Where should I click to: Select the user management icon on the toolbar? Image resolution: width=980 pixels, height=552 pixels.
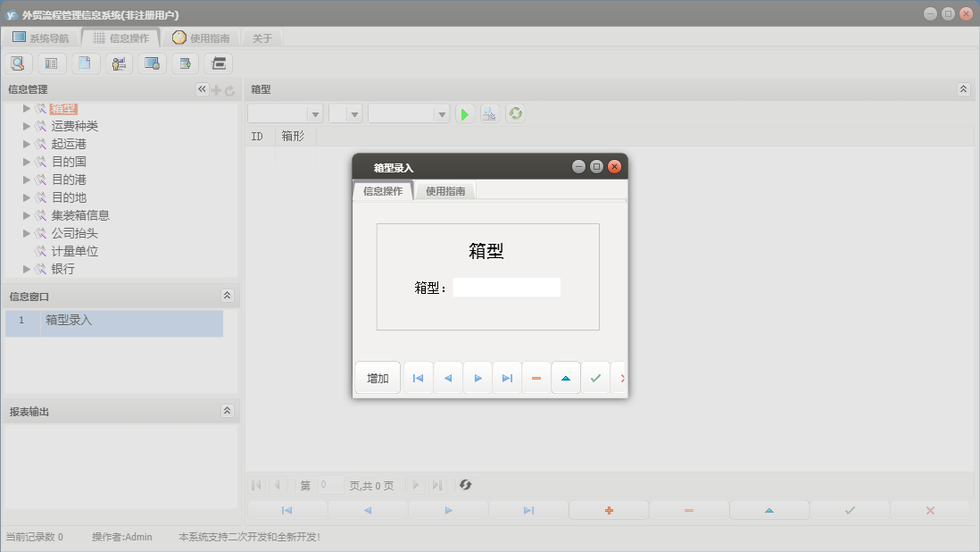[118, 63]
